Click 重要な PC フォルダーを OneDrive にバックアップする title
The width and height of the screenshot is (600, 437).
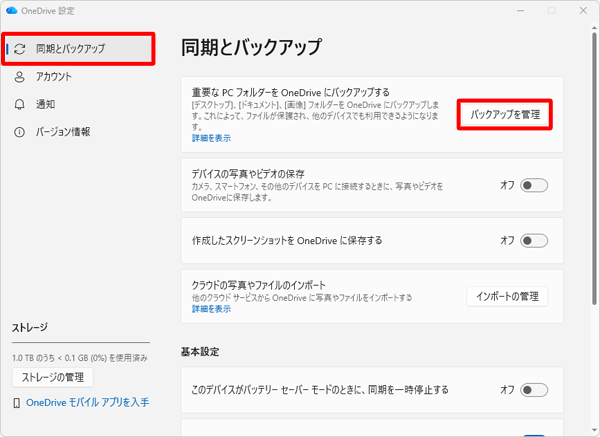(291, 92)
